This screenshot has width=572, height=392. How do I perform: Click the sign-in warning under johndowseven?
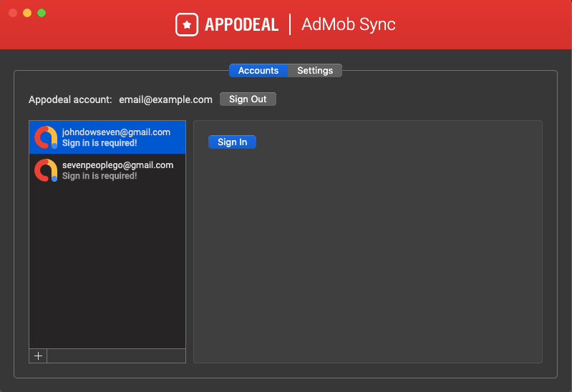[100, 143]
